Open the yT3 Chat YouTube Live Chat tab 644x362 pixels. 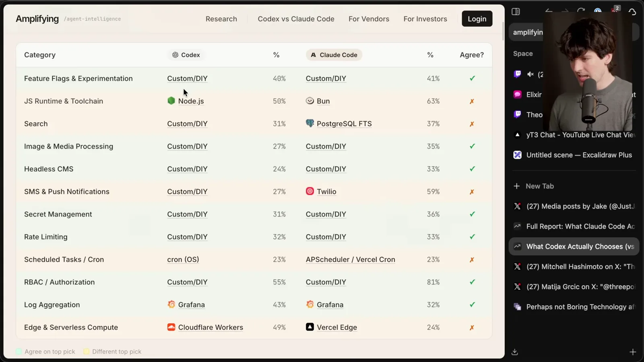tap(574, 135)
